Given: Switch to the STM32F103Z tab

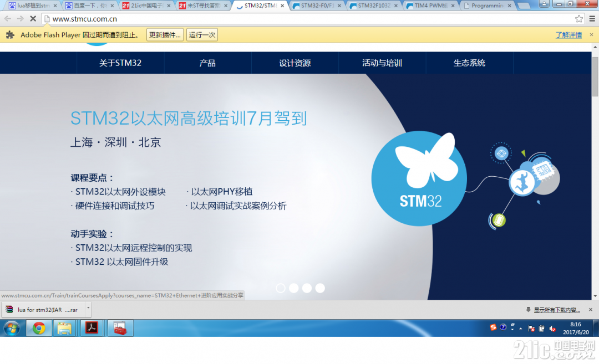Looking at the screenshot, I should tap(374, 6).
